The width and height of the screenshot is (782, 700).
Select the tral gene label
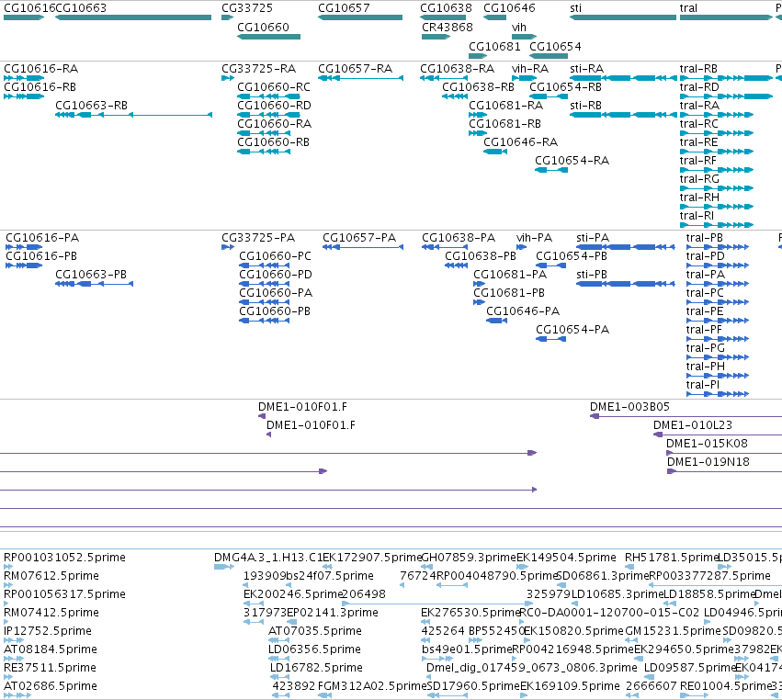click(x=688, y=8)
